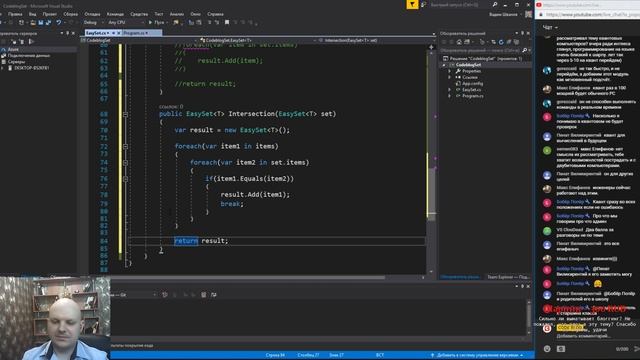The height and width of the screenshot is (360, 640).
Task: Switch to the Team Explorer tab
Action: (x=508, y=277)
